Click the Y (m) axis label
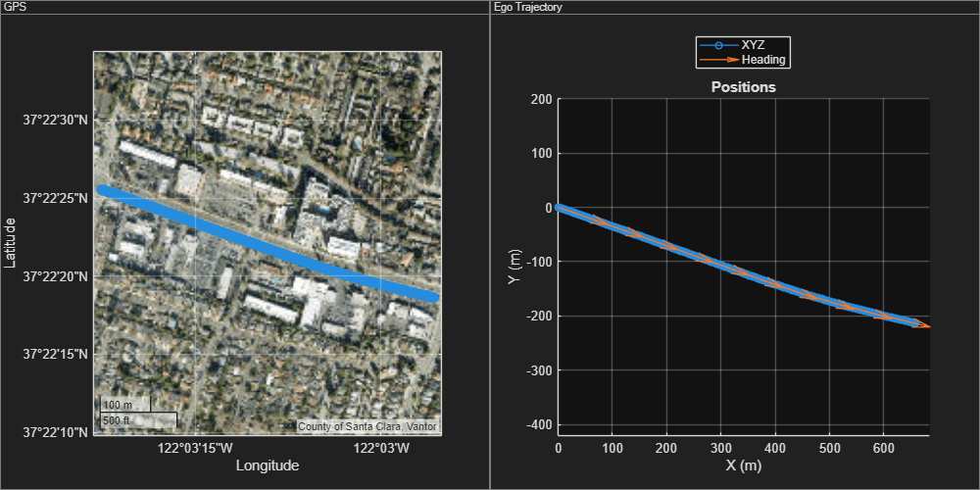Viewport: 980px width, 490px height. coord(514,267)
